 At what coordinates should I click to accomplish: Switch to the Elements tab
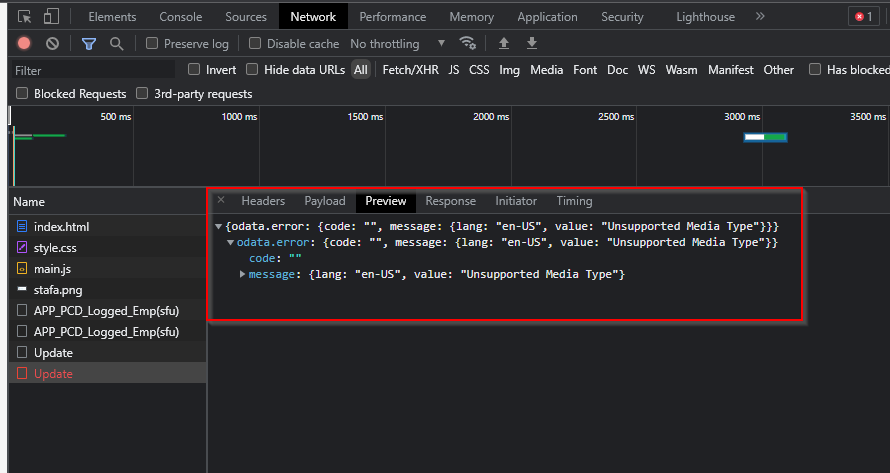point(112,17)
